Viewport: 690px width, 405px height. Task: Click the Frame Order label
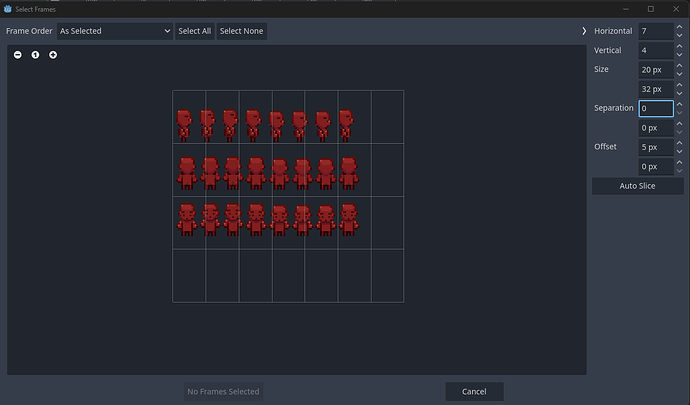[x=29, y=31]
